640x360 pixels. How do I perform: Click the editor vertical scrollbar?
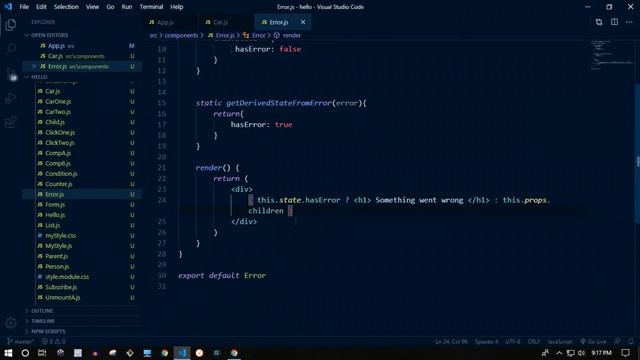pos(637,153)
